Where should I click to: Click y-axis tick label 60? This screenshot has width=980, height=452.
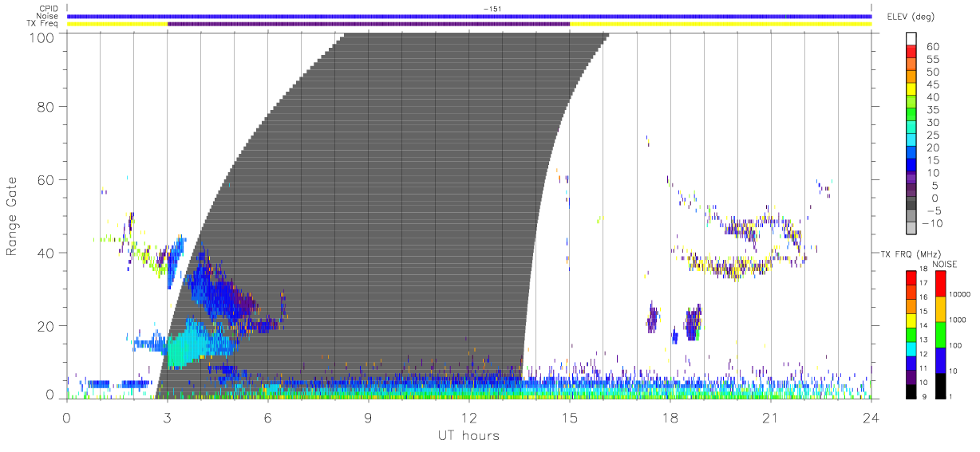pos(47,180)
